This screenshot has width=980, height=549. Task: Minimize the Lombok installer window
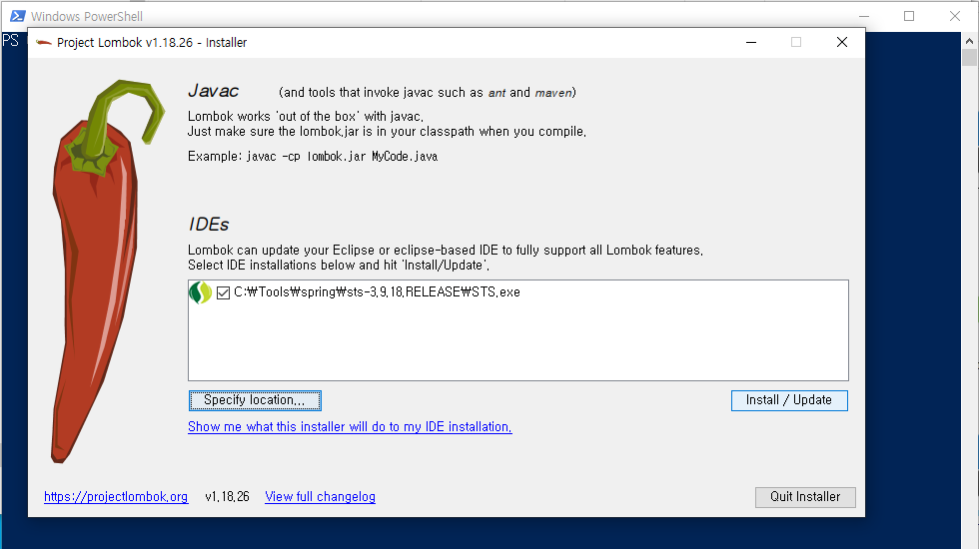(x=751, y=42)
